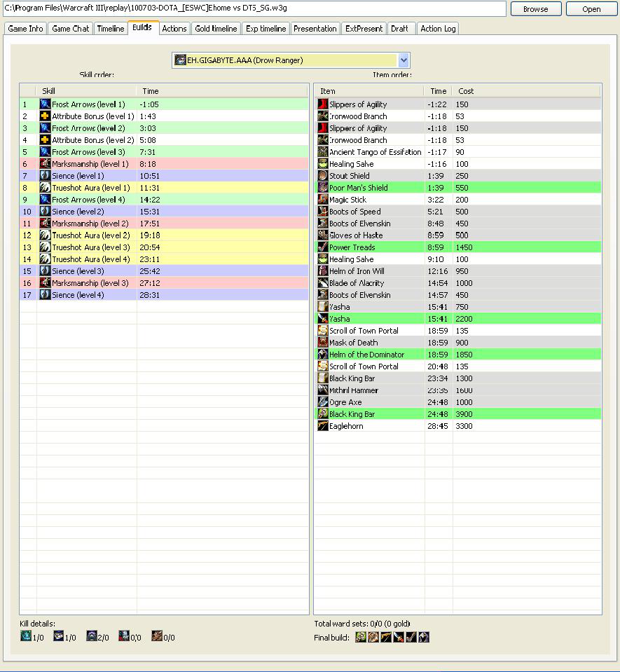Click the first icon in the Final build row
The height and width of the screenshot is (672, 620).
pyautogui.click(x=361, y=637)
